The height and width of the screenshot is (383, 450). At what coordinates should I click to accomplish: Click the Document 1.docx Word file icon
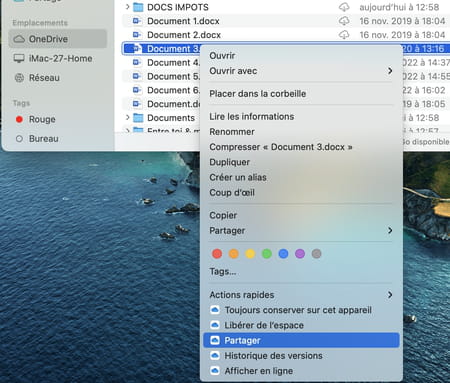136,21
